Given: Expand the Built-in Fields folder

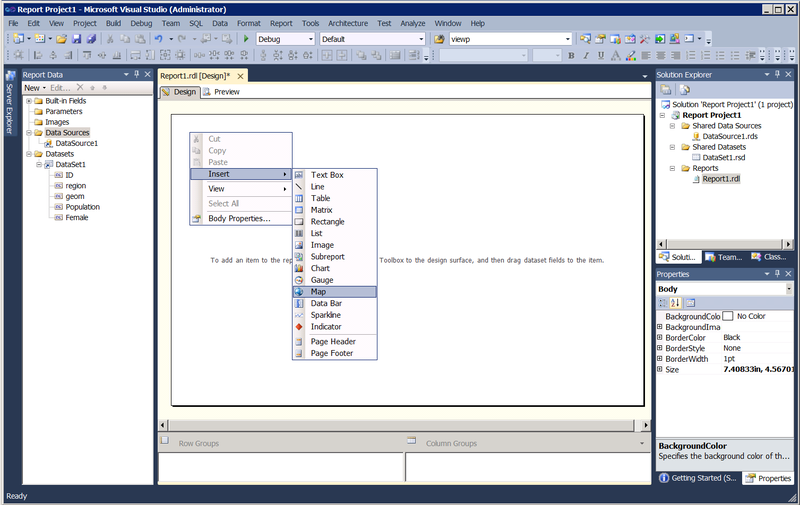Looking at the screenshot, I should click(29, 101).
